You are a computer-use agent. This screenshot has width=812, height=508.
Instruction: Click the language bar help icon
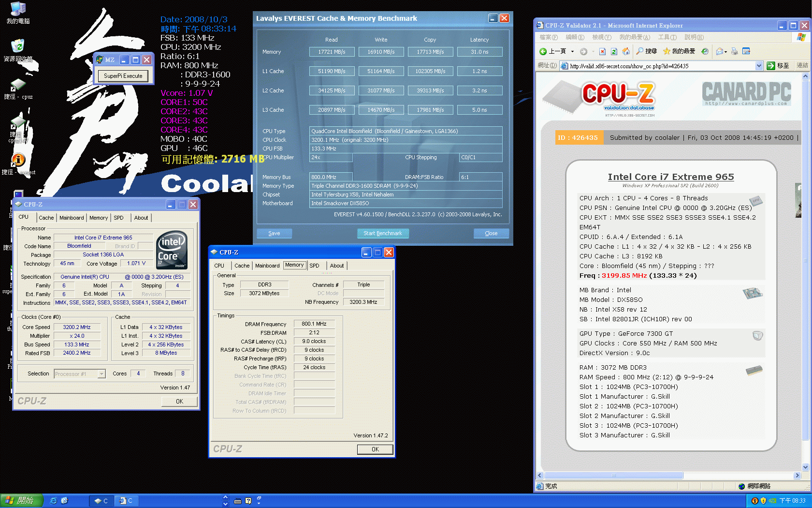pos(248,501)
